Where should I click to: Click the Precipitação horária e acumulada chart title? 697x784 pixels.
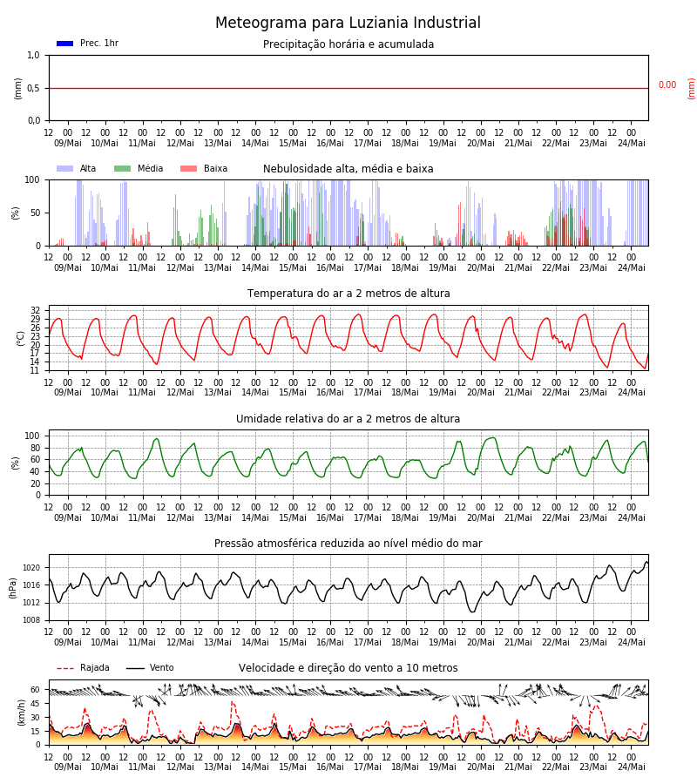coord(348,44)
